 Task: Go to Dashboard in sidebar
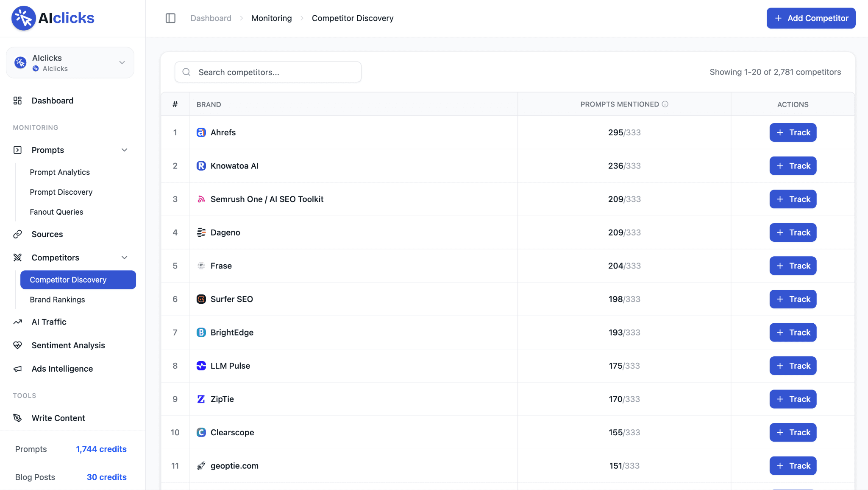click(53, 101)
